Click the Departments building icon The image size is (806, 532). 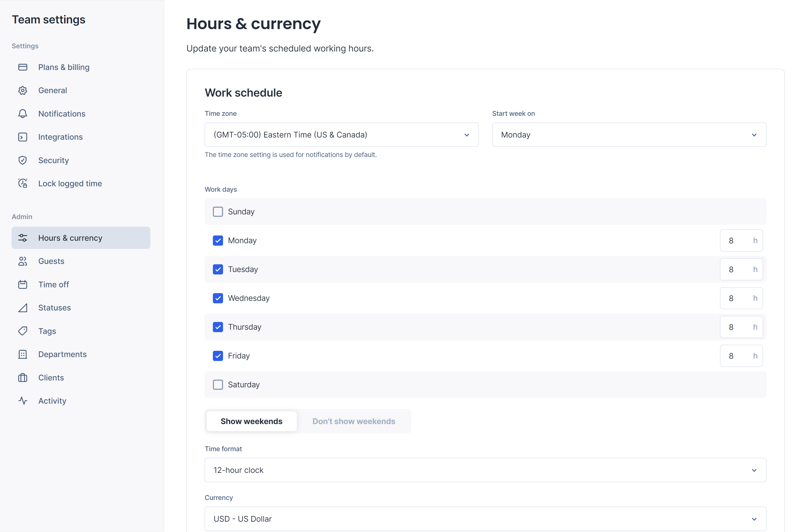(23, 354)
